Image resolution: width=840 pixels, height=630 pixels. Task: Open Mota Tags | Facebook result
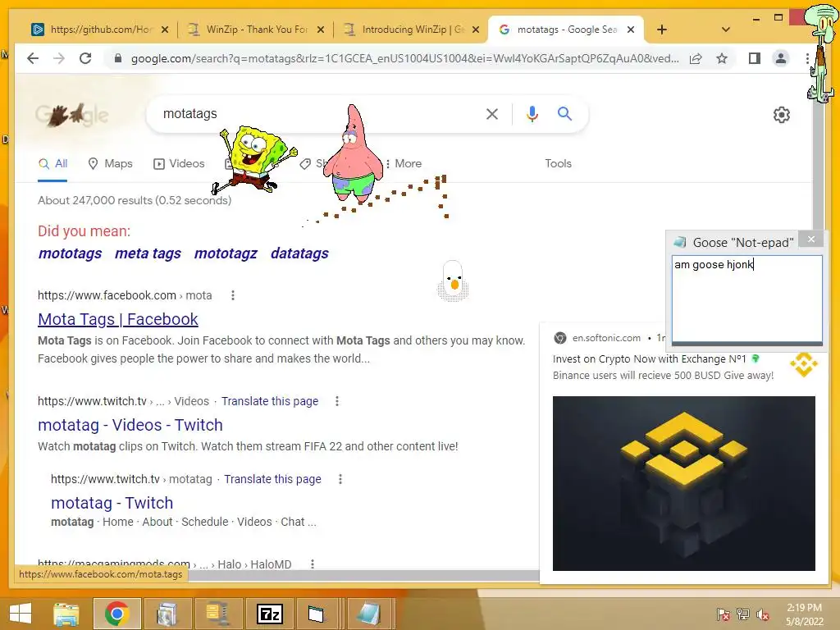point(118,319)
